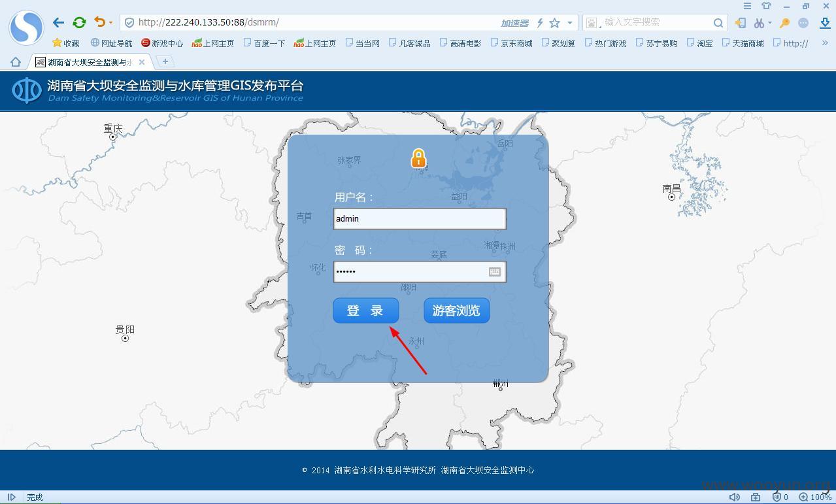Click the lightning speed-mode icon
The width and height of the screenshot is (836, 504).
[x=540, y=23]
